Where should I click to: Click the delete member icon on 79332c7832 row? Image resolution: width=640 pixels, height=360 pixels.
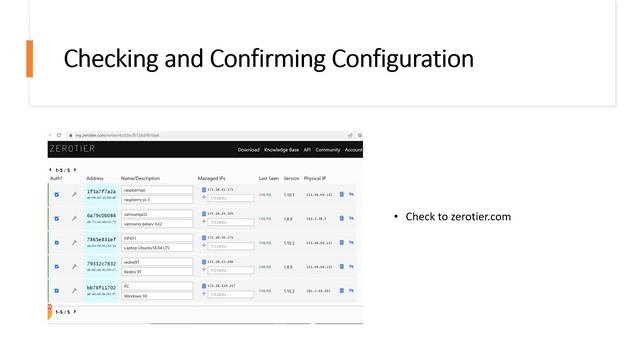342,267
